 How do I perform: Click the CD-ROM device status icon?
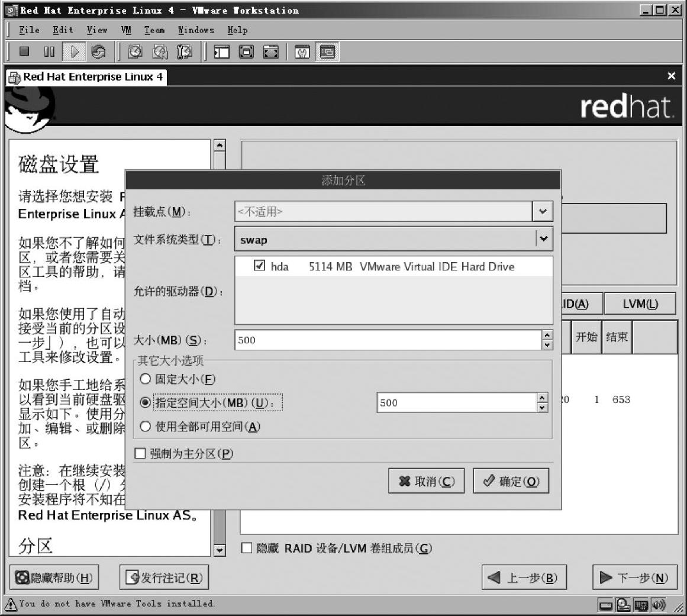click(x=623, y=605)
